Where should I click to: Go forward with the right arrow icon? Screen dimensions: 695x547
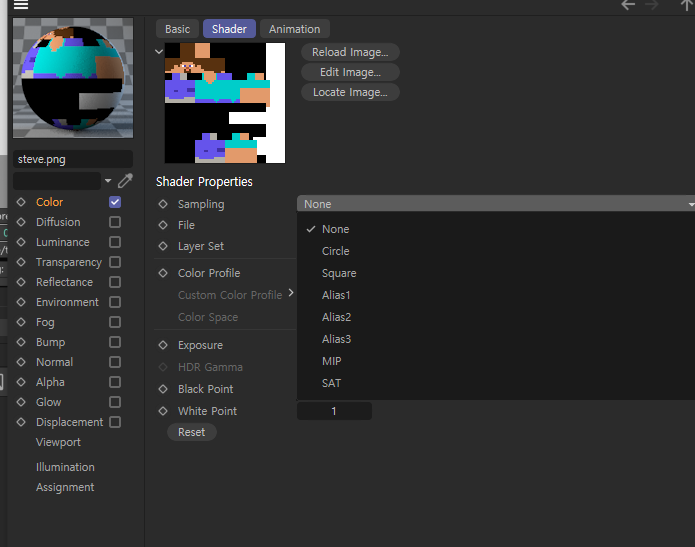point(651,5)
